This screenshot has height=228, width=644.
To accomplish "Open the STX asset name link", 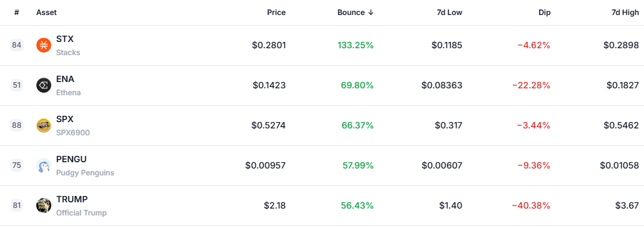I will point(65,39).
